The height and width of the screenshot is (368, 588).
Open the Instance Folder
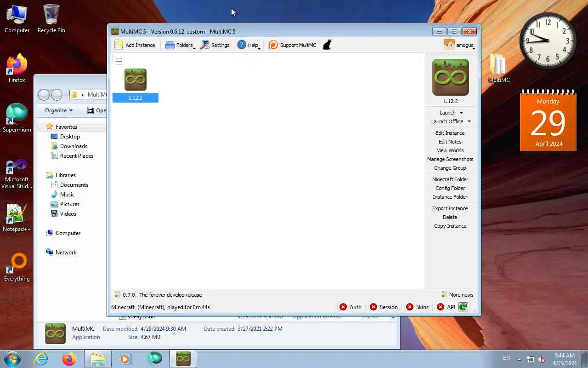(x=450, y=197)
